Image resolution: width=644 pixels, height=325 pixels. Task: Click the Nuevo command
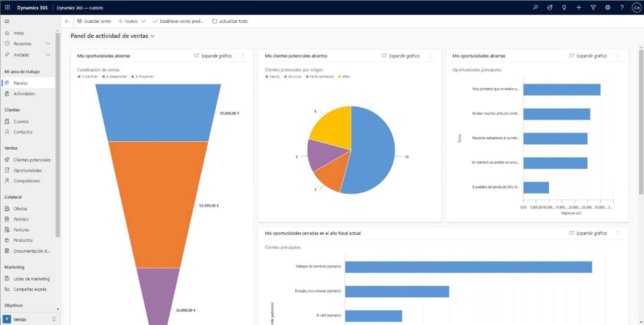point(128,21)
